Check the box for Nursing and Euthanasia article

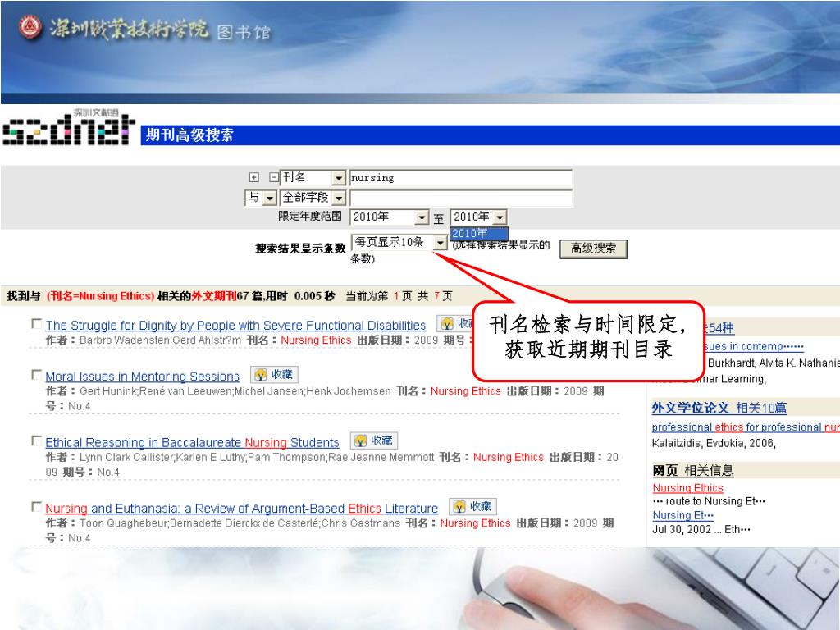(36, 506)
